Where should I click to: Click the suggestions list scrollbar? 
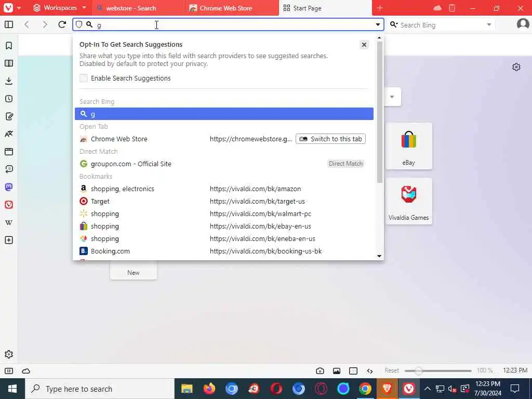379,112
